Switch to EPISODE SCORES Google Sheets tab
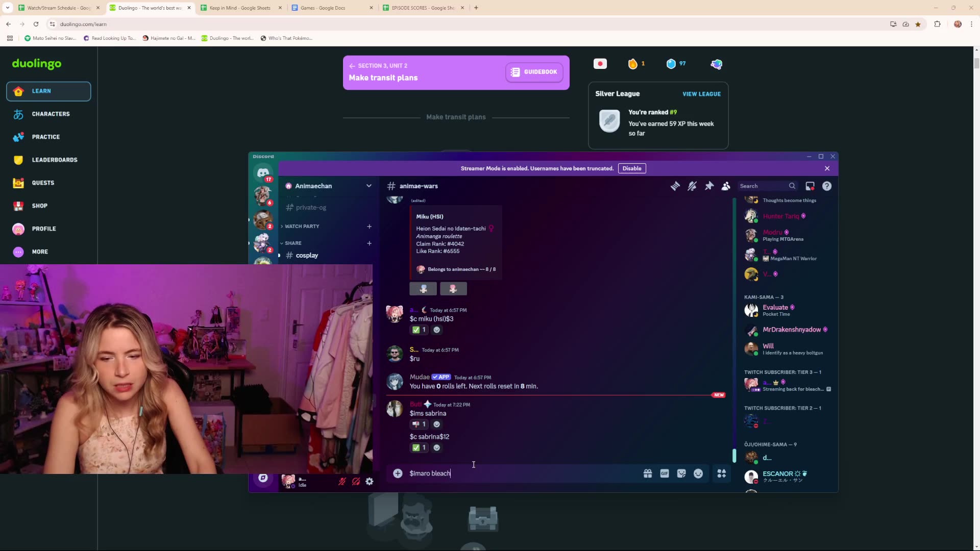The image size is (980, 551). click(x=422, y=8)
